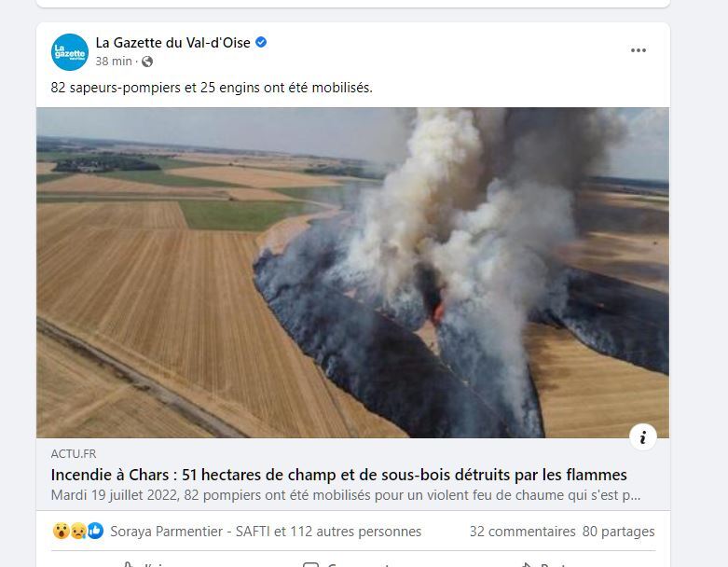Open the 32 commentaires link

[522, 532]
